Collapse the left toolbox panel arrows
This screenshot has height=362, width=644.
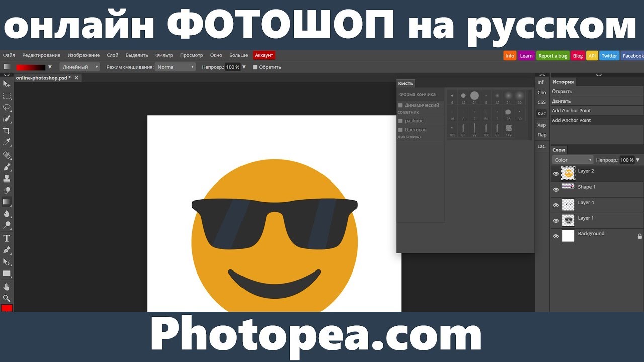[x=7, y=75]
